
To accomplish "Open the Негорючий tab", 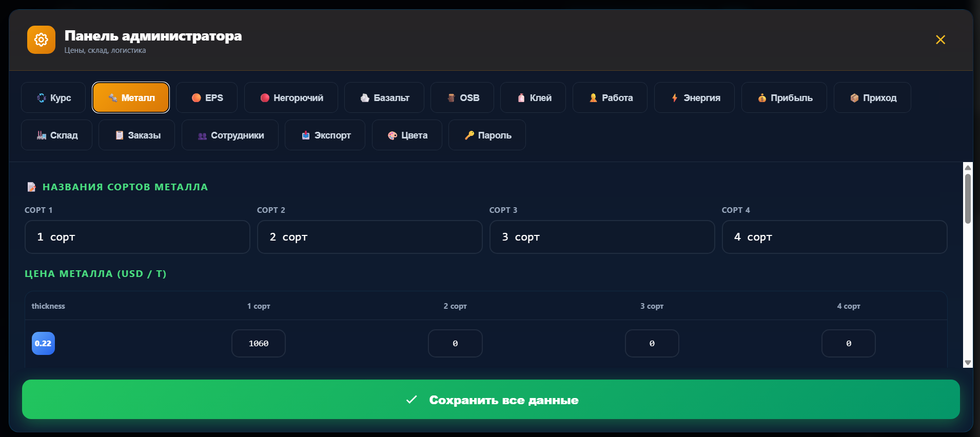I will (291, 97).
